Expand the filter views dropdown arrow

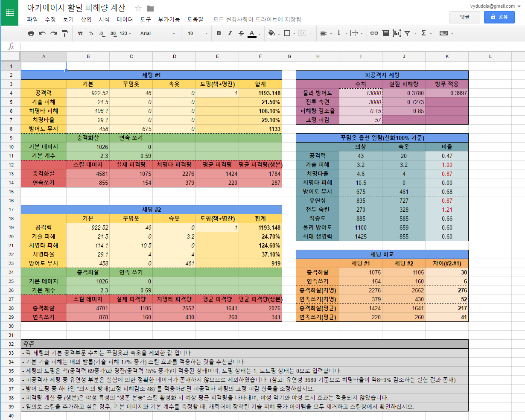pos(415,34)
